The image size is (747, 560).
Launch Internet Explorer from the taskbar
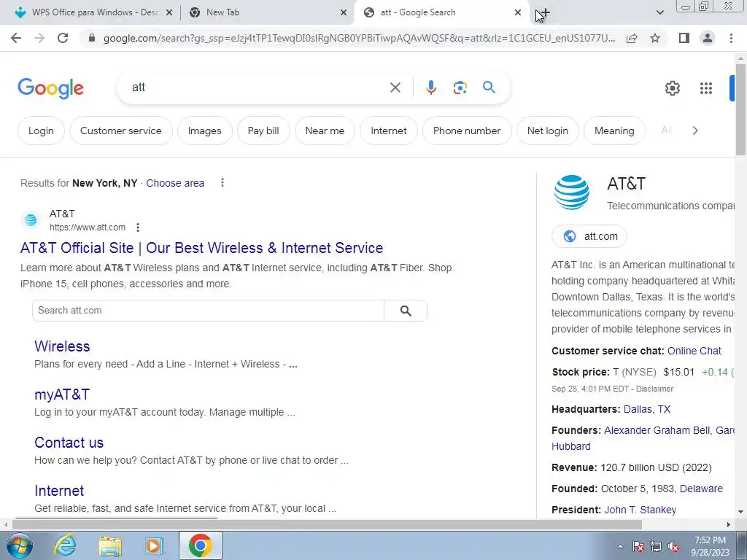coord(65,545)
